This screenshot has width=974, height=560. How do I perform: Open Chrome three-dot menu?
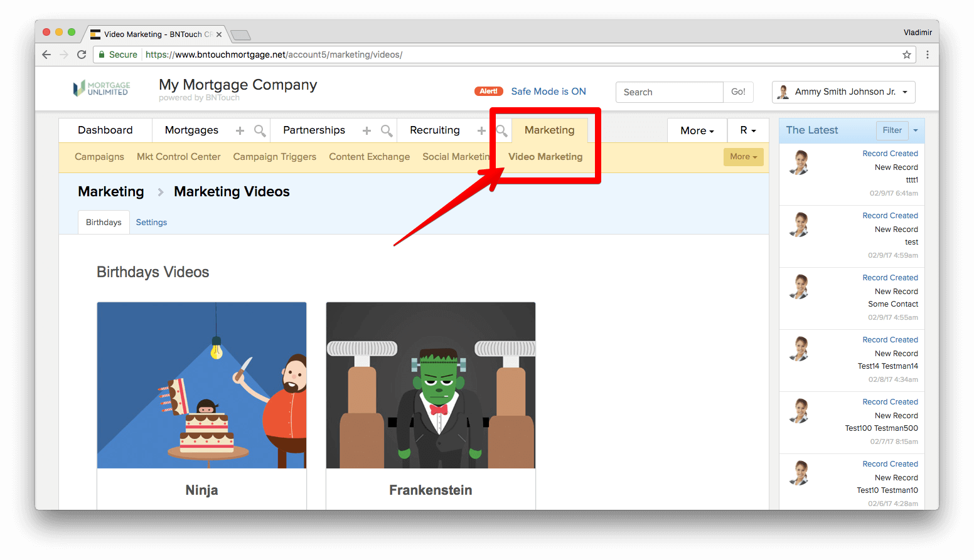pos(927,55)
